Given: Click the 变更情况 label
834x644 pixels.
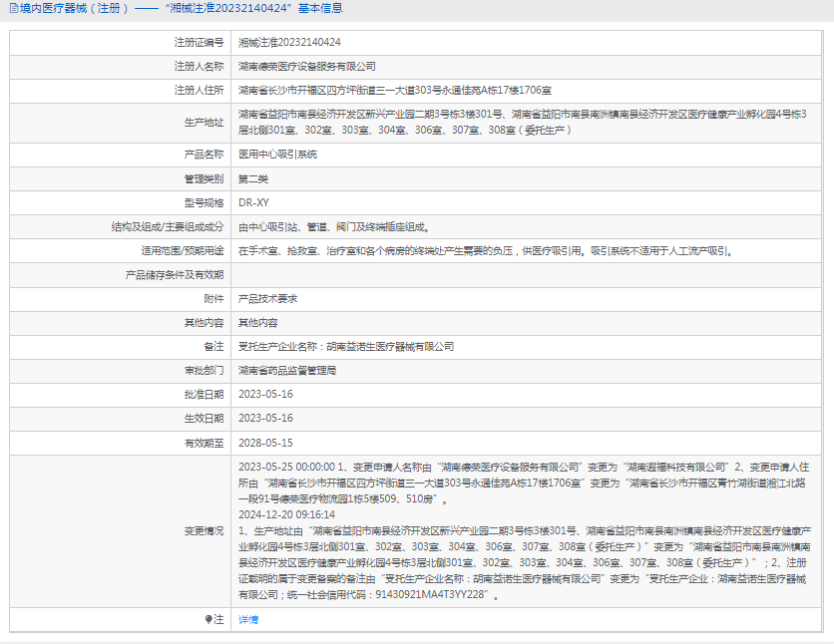Looking at the screenshot, I should point(205,530).
